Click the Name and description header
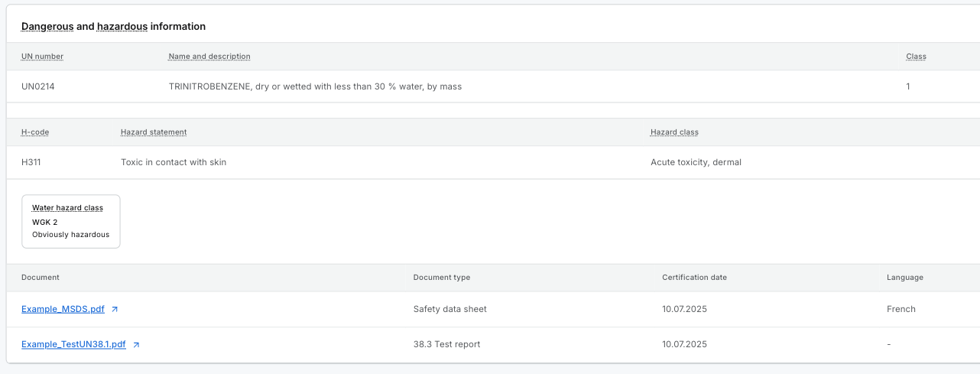 pyautogui.click(x=209, y=57)
